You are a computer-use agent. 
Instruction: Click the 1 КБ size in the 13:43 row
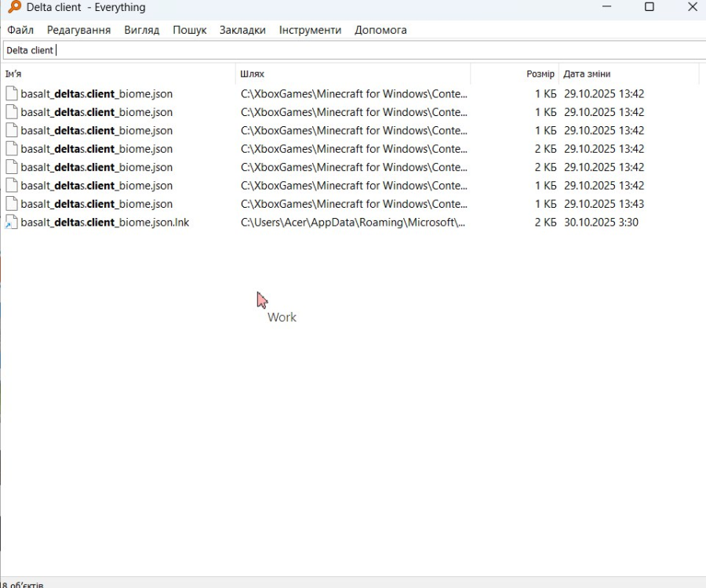coord(546,204)
